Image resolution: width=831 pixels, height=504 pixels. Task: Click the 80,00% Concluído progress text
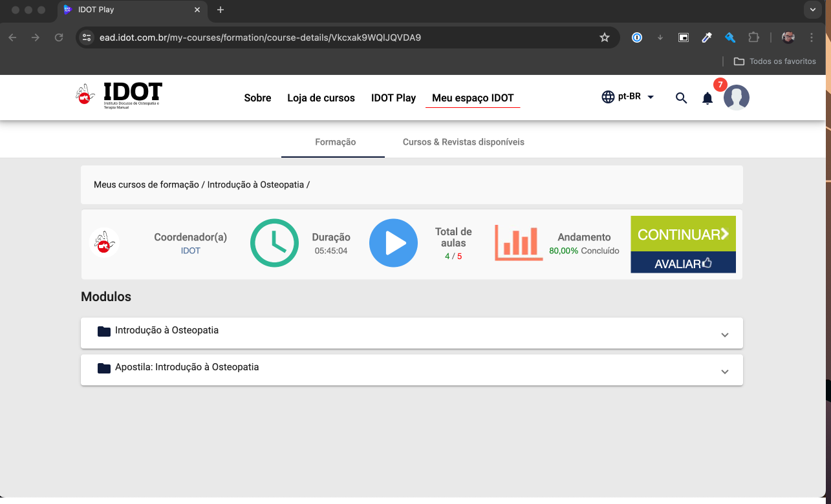click(x=584, y=251)
